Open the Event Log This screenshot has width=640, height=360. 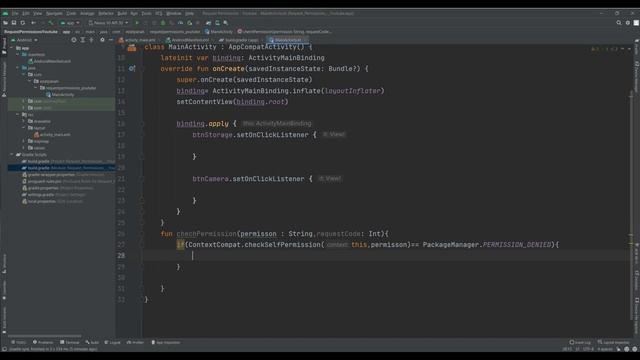580,342
